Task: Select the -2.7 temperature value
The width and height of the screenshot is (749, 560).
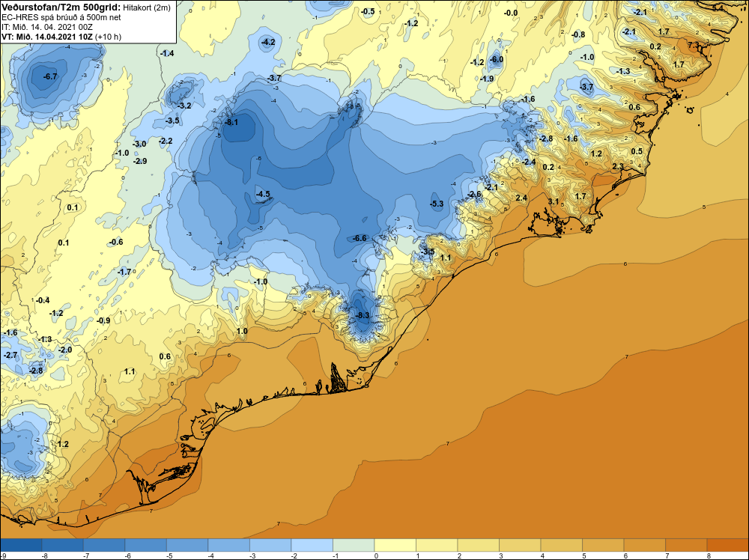Action: point(10,355)
